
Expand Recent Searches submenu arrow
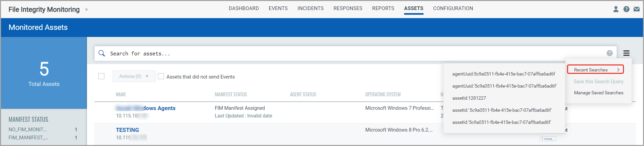(x=618, y=70)
